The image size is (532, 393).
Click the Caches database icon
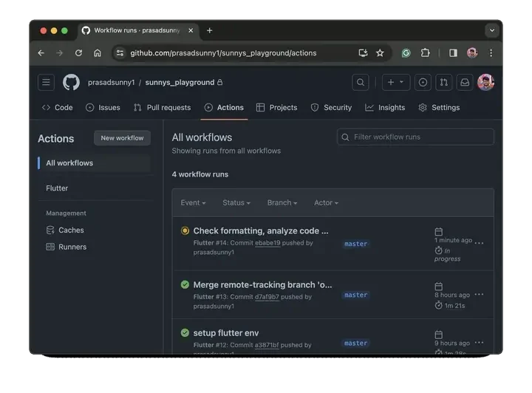(50, 230)
